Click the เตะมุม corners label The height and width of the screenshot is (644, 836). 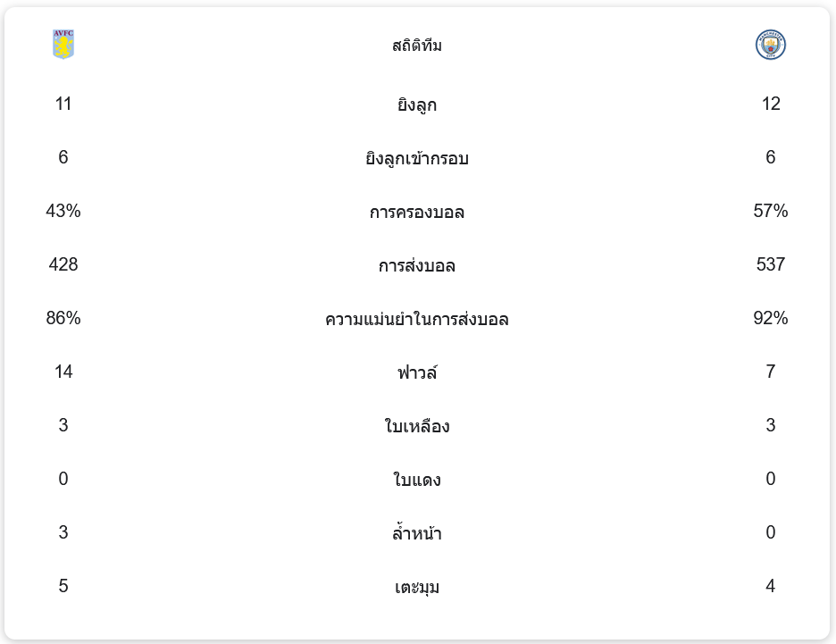point(417,588)
